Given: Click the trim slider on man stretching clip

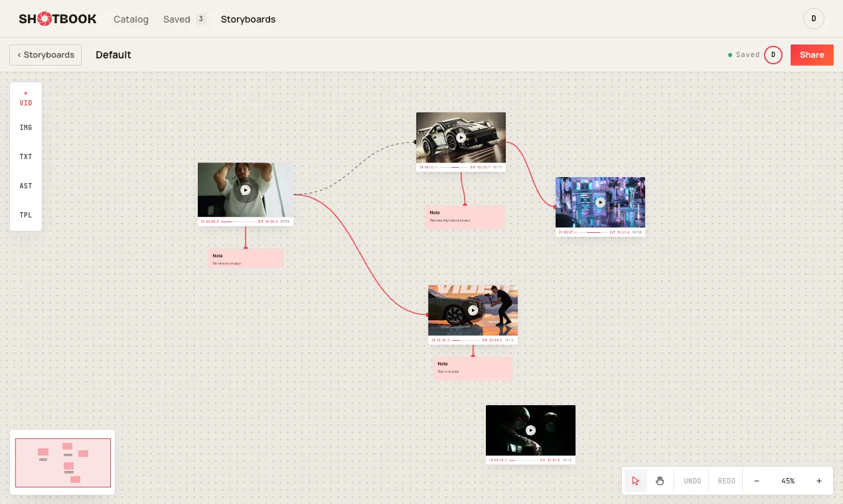Looking at the screenshot, I should (238, 221).
